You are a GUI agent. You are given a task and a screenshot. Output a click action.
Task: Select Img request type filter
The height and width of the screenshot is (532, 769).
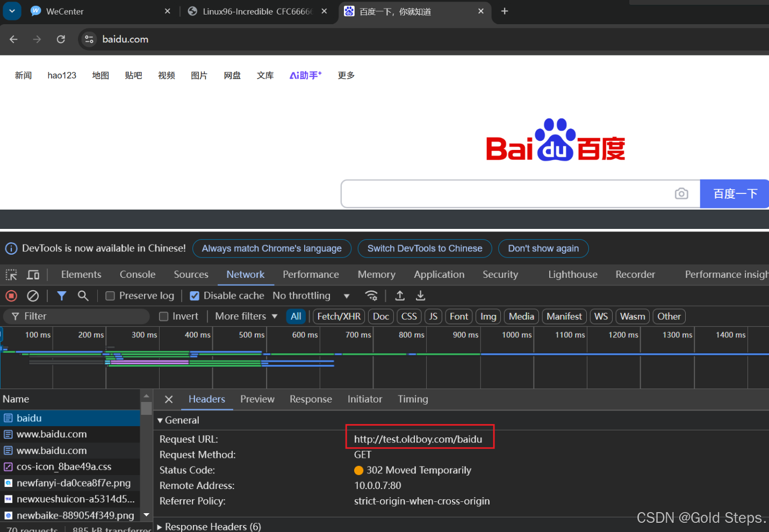[488, 317]
